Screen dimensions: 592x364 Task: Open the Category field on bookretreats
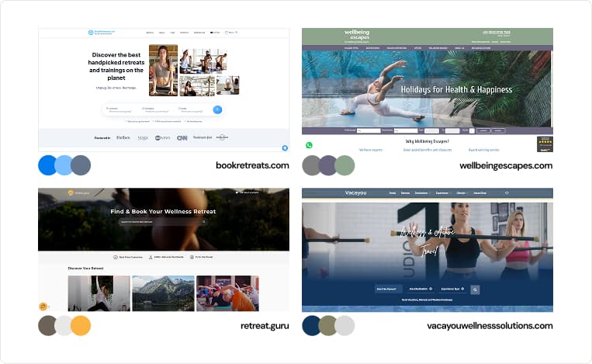(x=157, y=109)
